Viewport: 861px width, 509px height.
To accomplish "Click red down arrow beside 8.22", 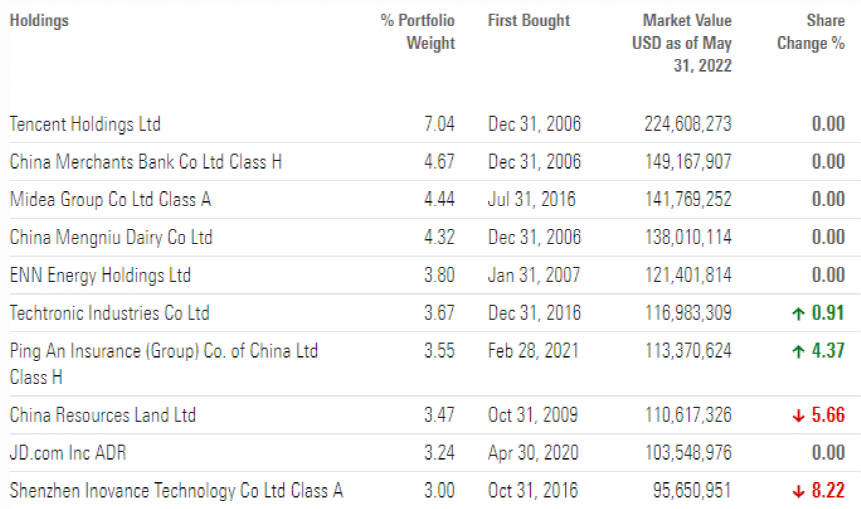I will coord(798,492).
